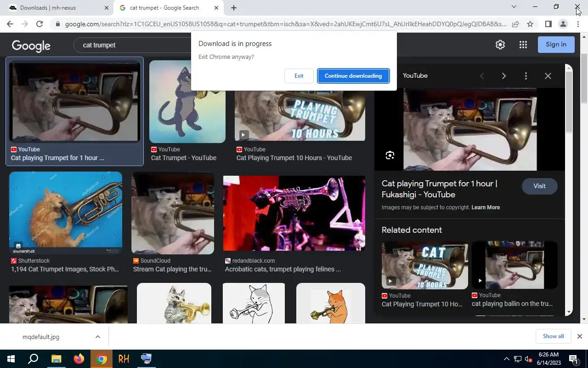Screen dimensions: 588x368
Task: Share this page icon in address bar
Action: pyautogui.click(x=515, y=24)
